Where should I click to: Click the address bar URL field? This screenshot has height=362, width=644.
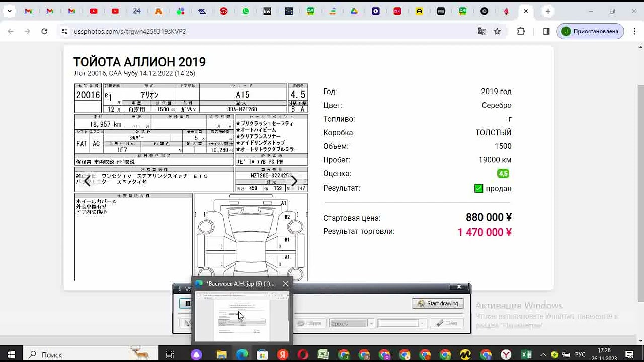tap(272, 31)
